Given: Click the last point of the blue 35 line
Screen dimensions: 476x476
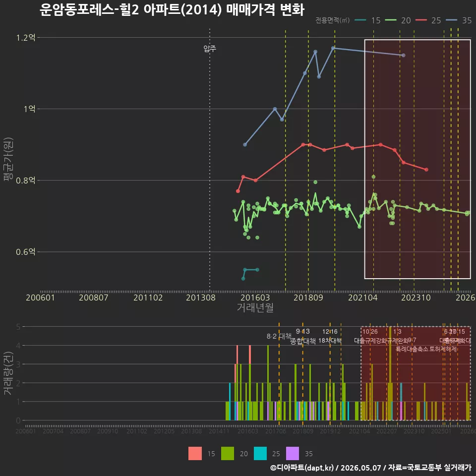Looking at the screenshot, I should click(404, 55).
